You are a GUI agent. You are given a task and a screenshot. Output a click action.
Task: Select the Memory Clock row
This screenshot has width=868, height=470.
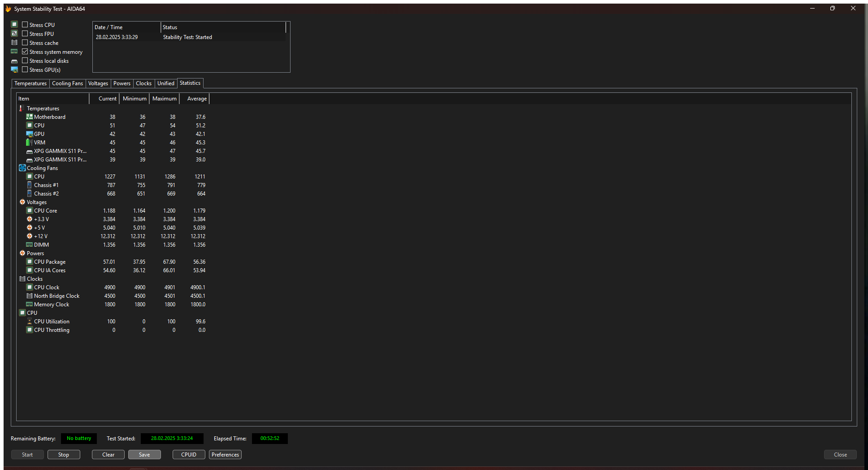tap(113, 305)
